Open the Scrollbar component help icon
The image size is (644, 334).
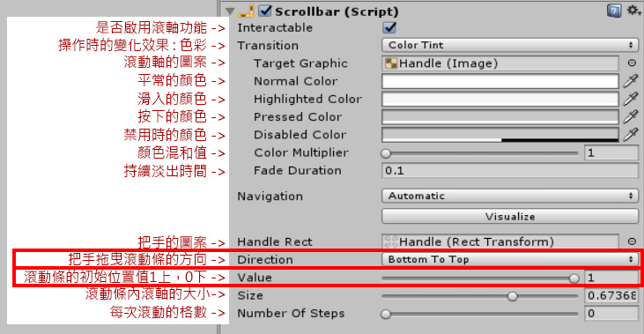[x=614, y=11]
